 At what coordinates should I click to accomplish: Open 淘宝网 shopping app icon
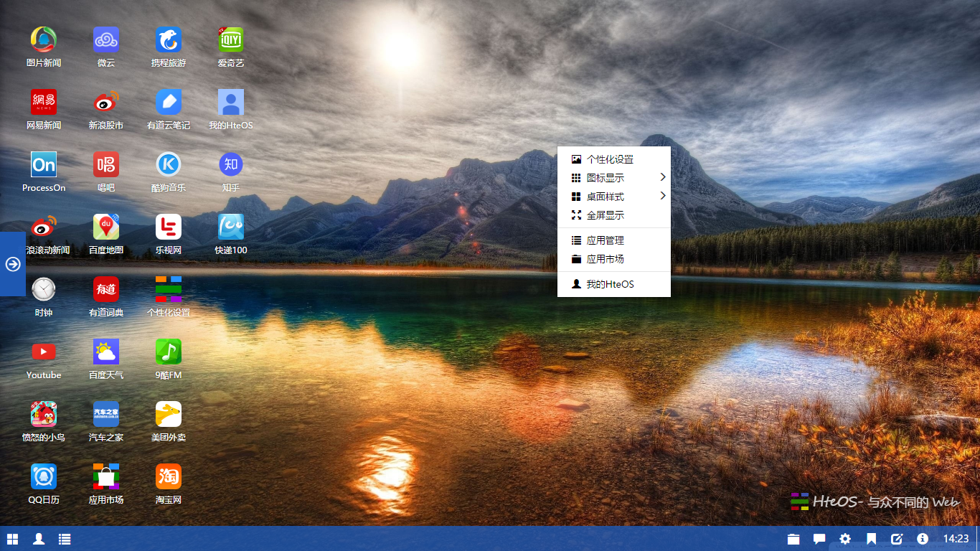click(x=169, y=477)
